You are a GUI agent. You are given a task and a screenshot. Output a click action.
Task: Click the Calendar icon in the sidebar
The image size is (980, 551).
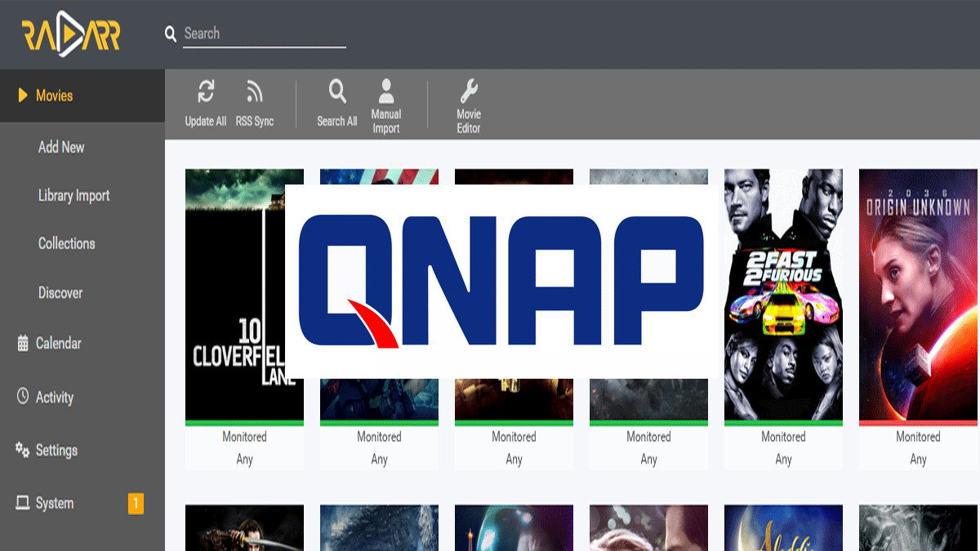click(x=23, y=344)
